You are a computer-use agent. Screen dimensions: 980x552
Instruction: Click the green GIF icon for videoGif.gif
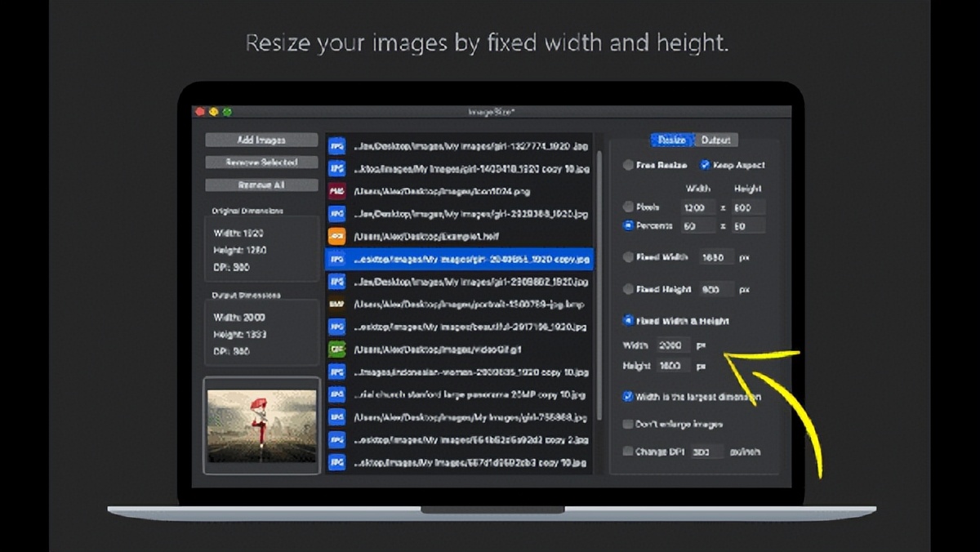pyautogui.click(x=336, y=349)
